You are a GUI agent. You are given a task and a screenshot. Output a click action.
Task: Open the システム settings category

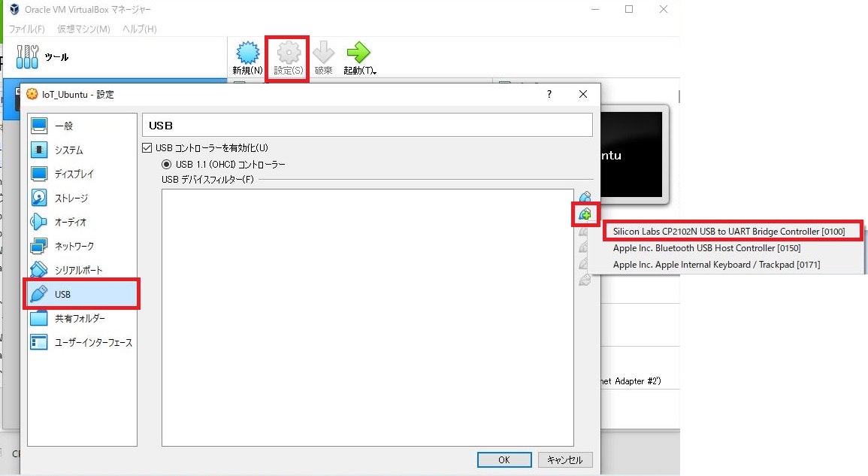click(x=82, y=150)
